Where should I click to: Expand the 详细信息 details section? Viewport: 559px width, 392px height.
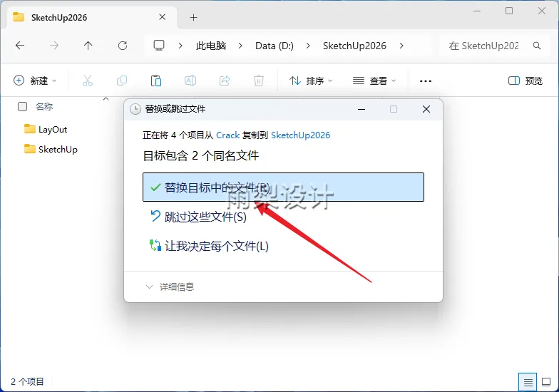(x=170, y=287)
